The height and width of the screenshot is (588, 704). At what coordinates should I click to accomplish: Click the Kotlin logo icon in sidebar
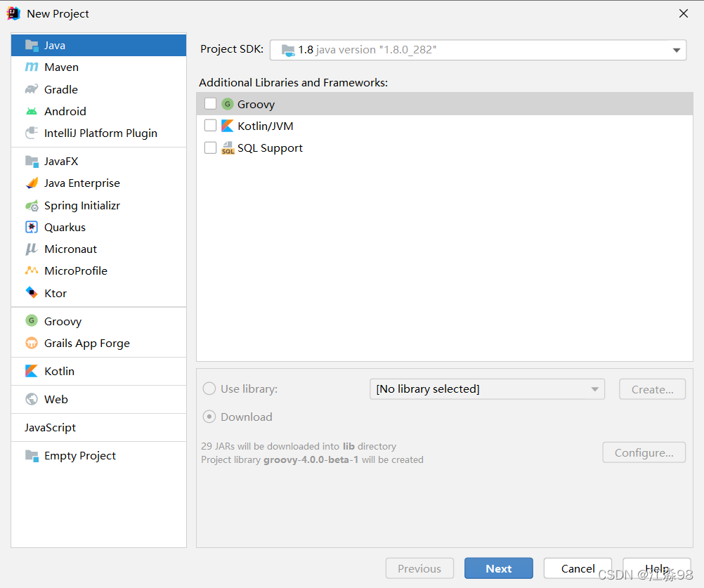pyautogui.click(x=32, y=371)
